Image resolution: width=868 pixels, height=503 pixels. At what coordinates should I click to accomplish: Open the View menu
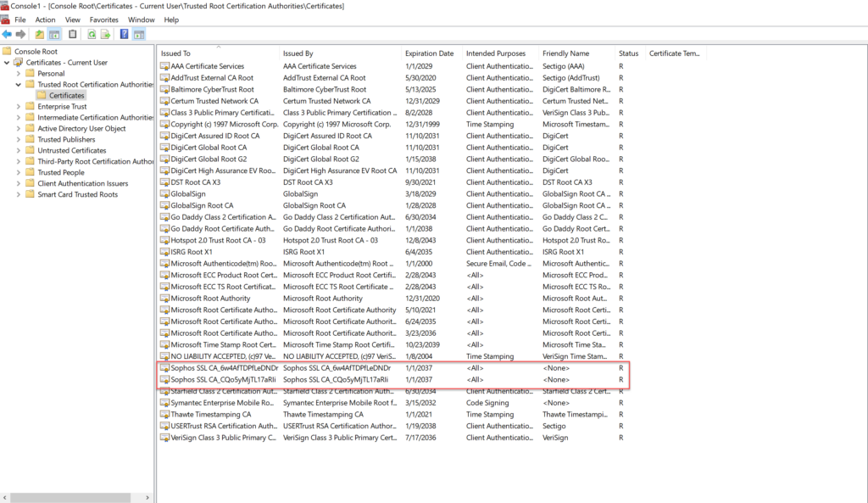(73, 20)
